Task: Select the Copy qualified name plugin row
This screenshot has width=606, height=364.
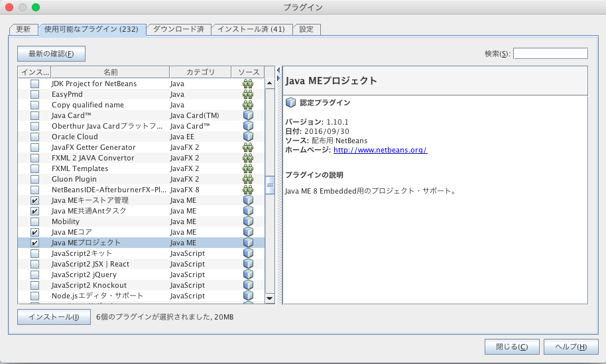Action: tap(141, 105)
